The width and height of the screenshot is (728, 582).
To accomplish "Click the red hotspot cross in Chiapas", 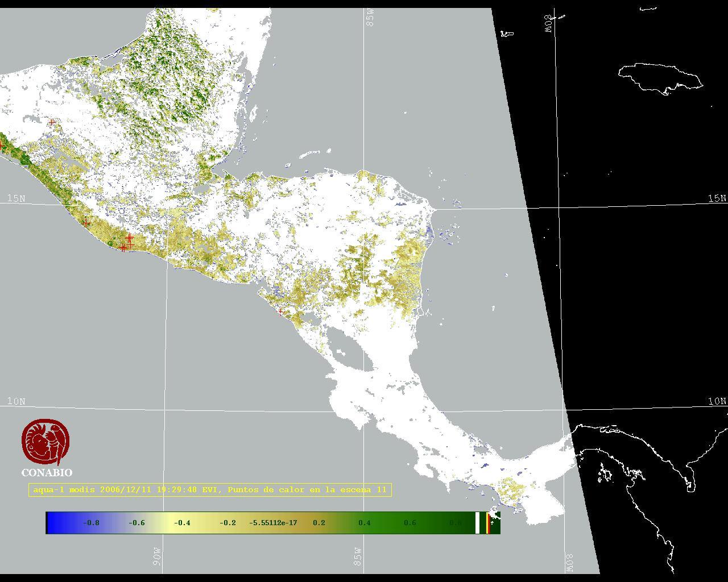I will [52, 122].
